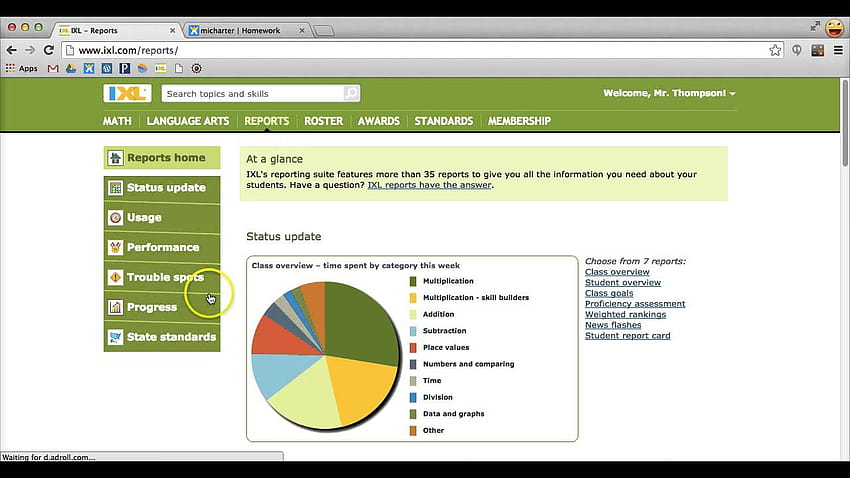
Task: Click the State standards map icon
Action: pos(115,337)
